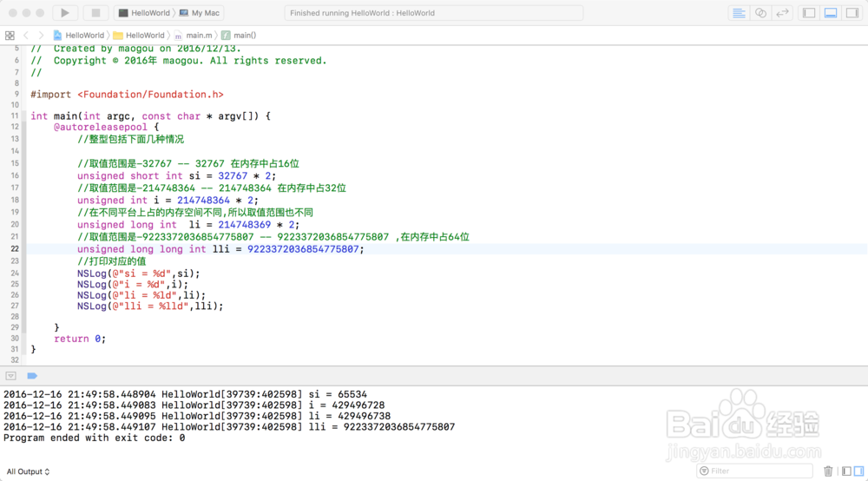868x481 pixels.
Task: Clear the console with trash icon
Action: click(x=828, y=471)
